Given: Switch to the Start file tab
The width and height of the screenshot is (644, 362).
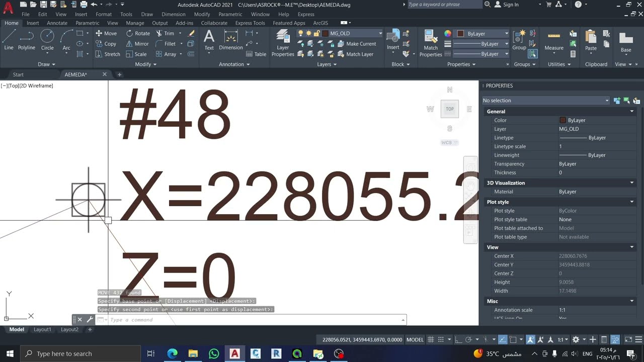Looking at the screenshot, I should (x=18, y=74).
